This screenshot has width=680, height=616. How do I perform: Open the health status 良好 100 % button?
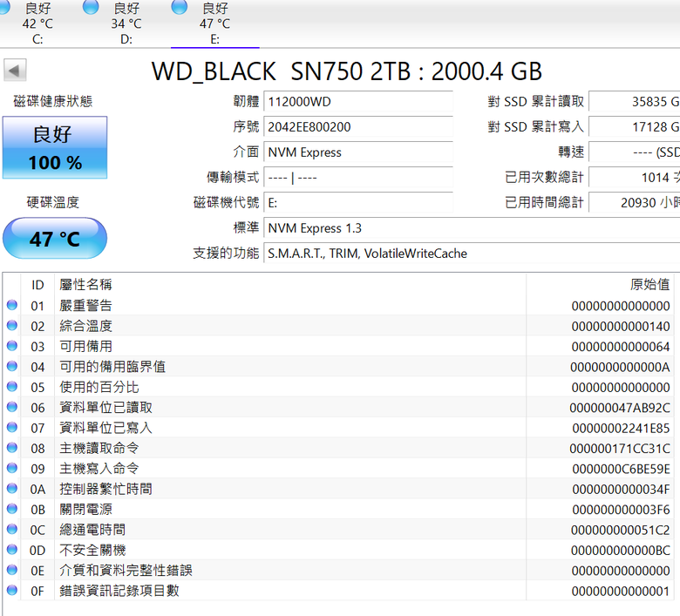[55, 147]
